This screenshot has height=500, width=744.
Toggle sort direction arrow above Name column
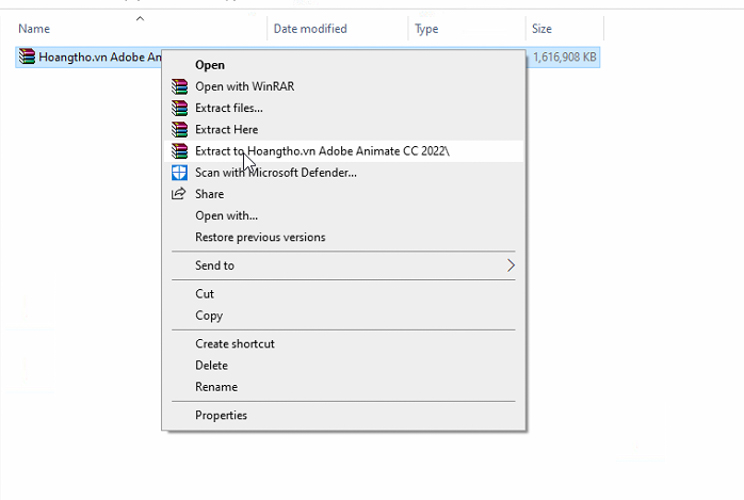(x=140, y=19)
